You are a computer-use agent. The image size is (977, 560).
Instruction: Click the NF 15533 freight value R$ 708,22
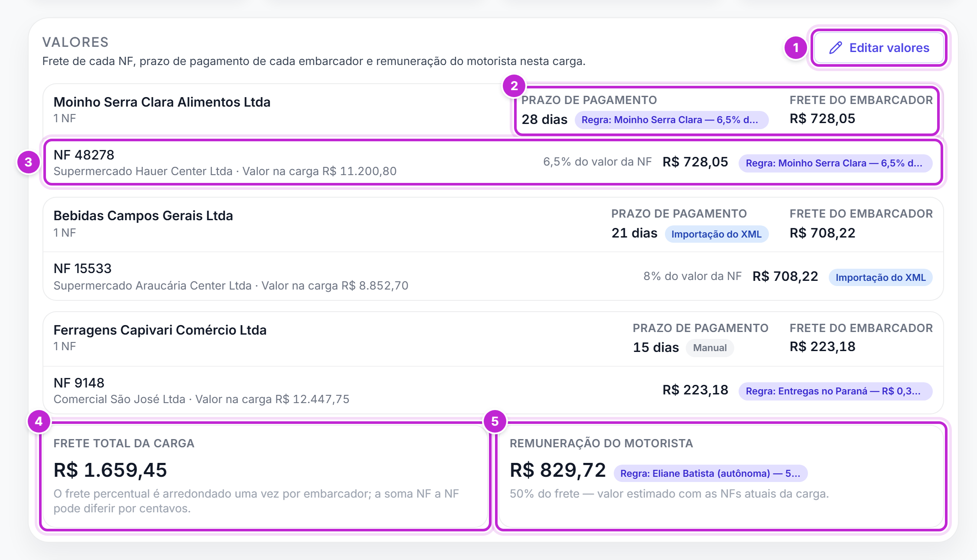pyautogui.click(x=785, y=276)
